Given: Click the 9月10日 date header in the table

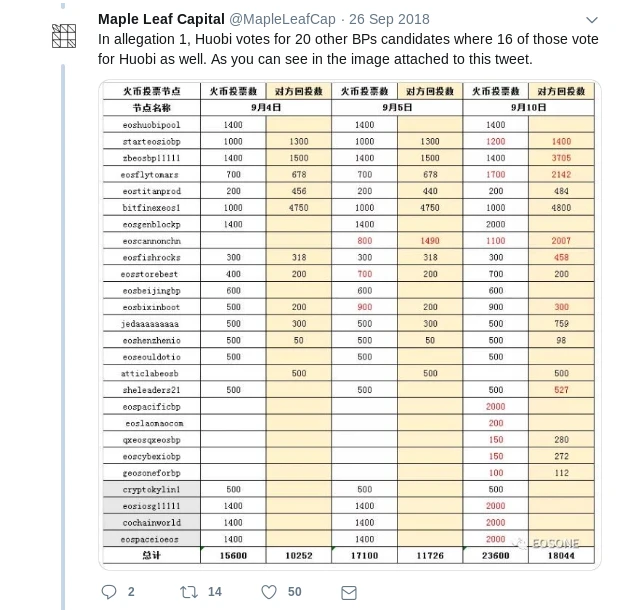Looking at the screenshot, I should click(528, 108).
